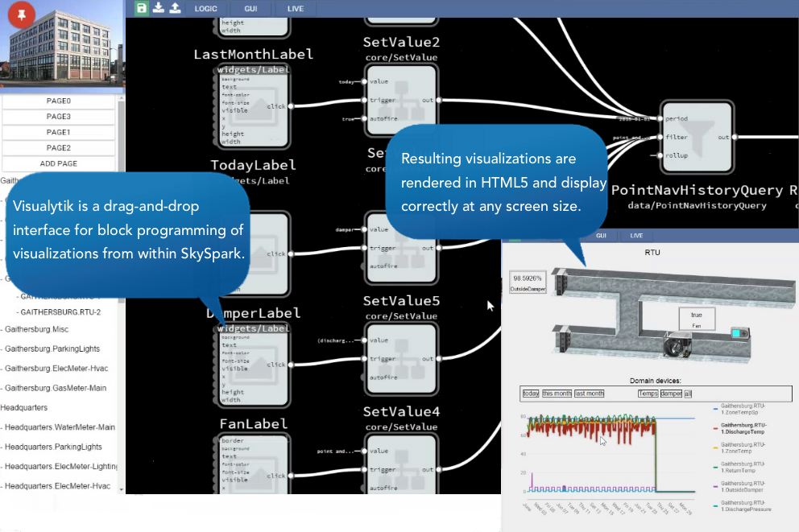Viewport: 799px width, 532px height.
Task: Click the Temps button in the RTU preview
Action: pos(648,394)
